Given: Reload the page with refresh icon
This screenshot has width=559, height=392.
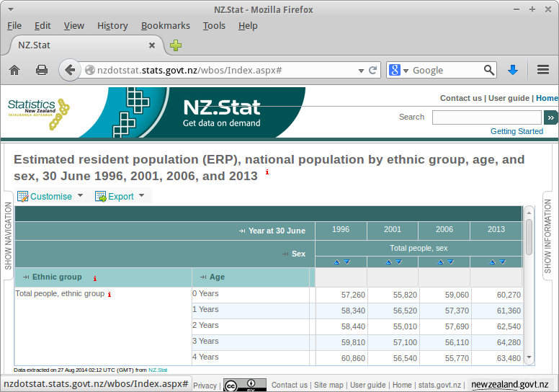Looking at the screenshot, I should (373, 70).
